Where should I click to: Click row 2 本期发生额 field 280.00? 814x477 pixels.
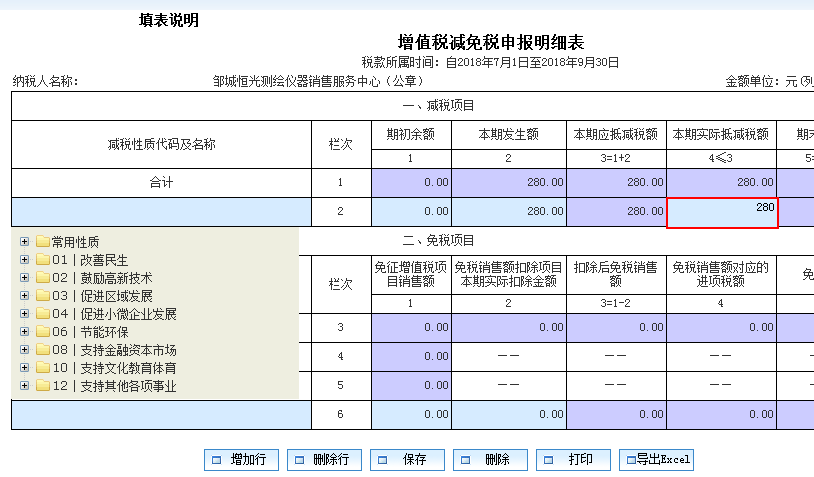coord(509,212)
